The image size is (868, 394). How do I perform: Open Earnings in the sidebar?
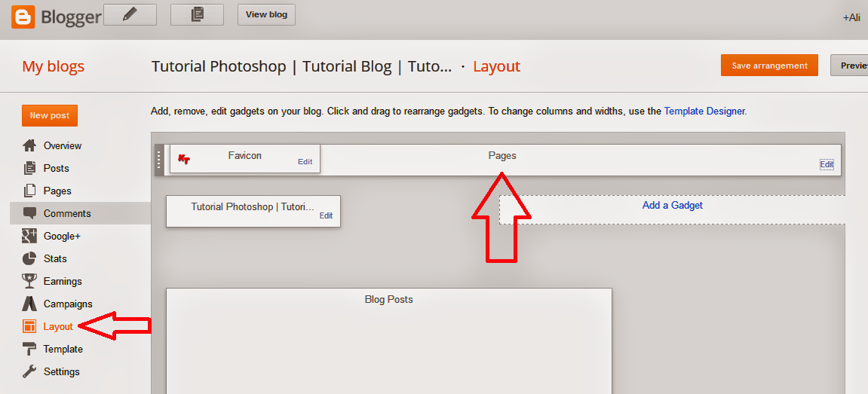(63, 282)
